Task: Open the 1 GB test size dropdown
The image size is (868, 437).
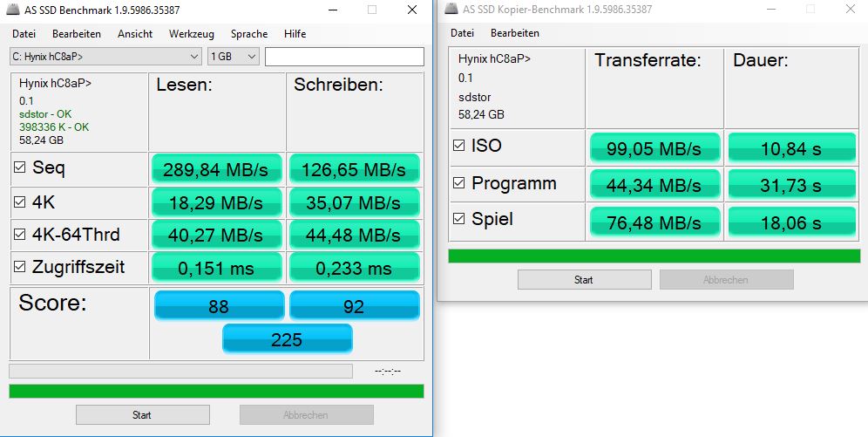Action: (x=233, y=57)
